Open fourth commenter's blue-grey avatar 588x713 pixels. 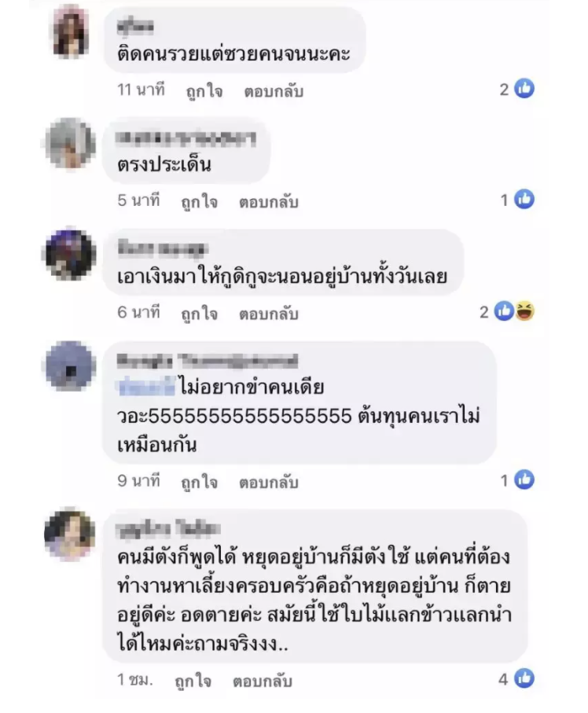70,366
